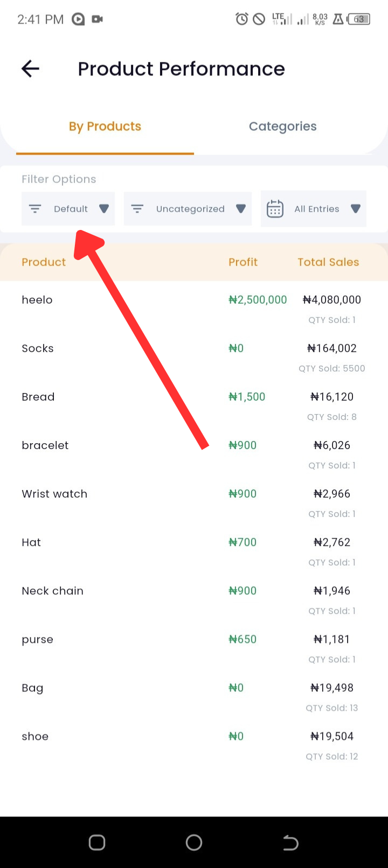Tap the Android recent apps square icon
Image resolution: width=388 pixels, height=868 pixels.
(x=97, y=842)
